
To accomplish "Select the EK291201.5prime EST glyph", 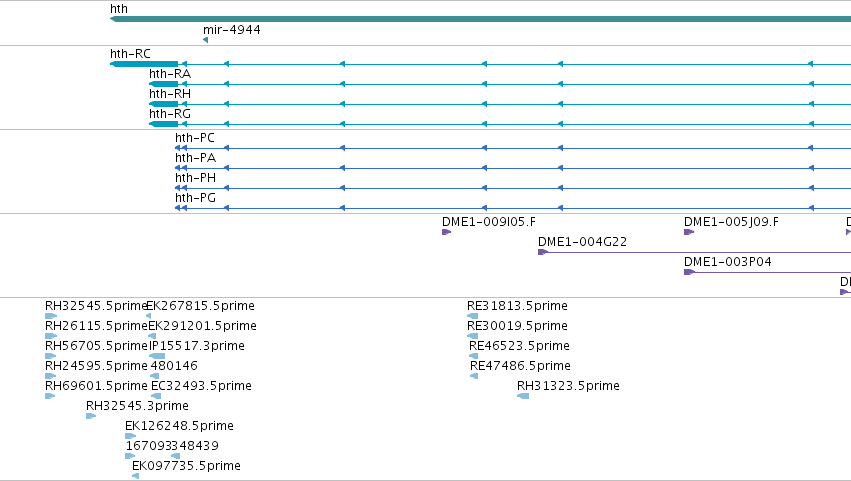I will (152, 336).
